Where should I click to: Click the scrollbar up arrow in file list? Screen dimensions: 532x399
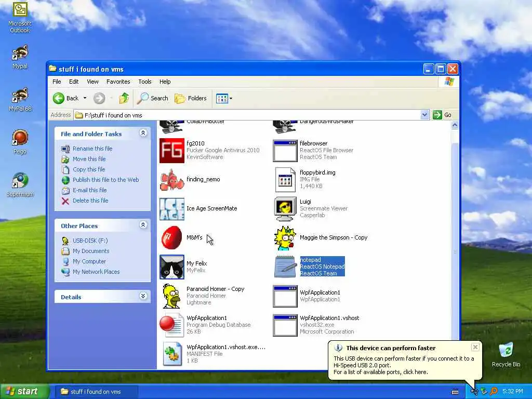click(455, 125)
